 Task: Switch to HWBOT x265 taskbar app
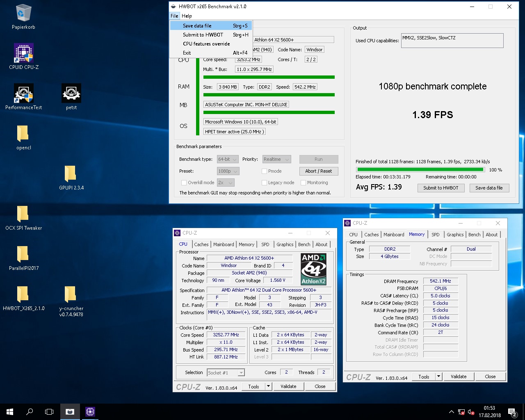[x=70, y=411]
